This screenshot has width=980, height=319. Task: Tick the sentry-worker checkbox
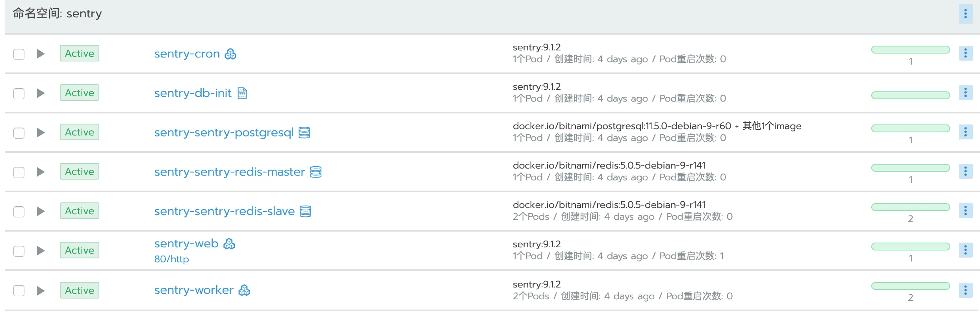[19, 291]
